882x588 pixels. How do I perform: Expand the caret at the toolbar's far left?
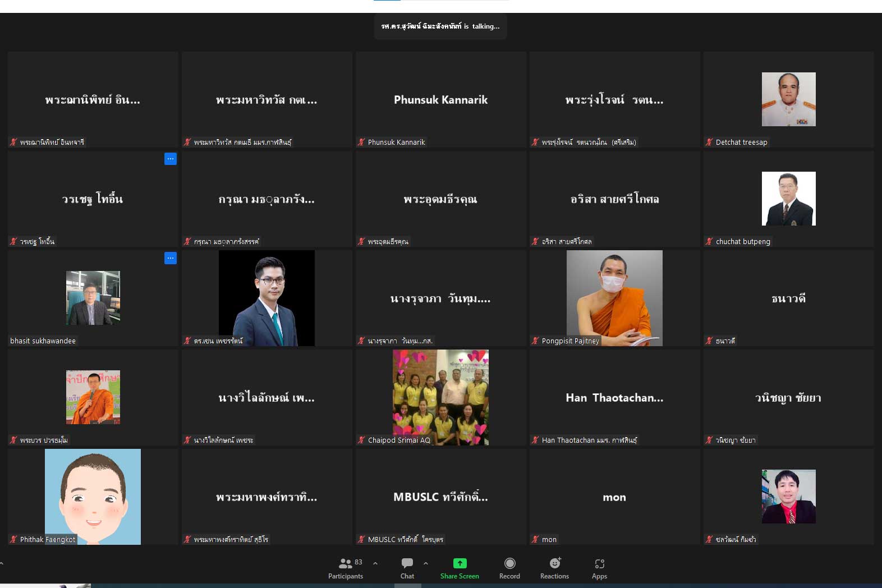[2, 563]
